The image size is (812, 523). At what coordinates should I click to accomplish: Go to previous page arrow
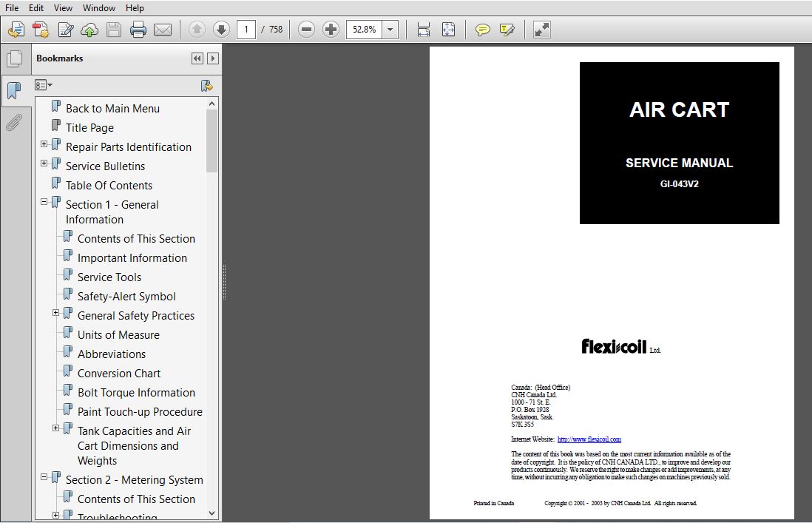point(197,30)
